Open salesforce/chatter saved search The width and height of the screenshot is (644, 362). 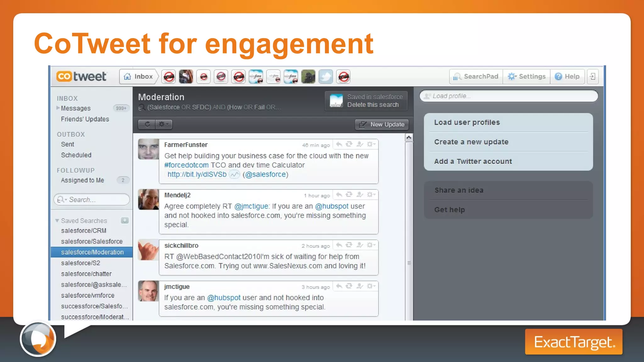point(86,274)
